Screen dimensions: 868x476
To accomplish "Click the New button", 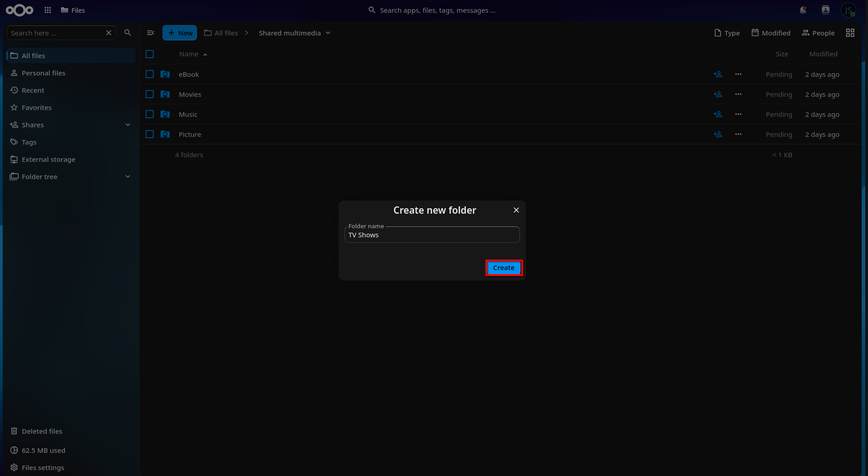I will pos(180,33).
